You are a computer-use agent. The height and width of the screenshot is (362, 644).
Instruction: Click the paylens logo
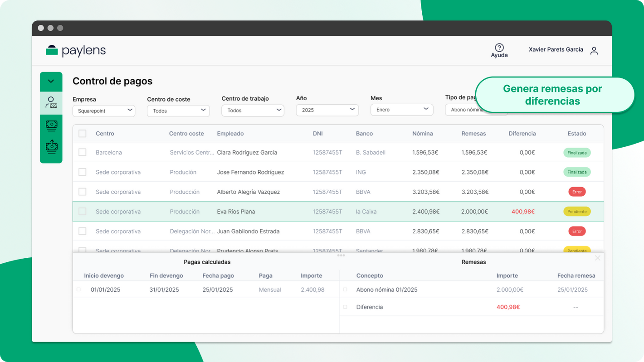(x=76, y=51)
